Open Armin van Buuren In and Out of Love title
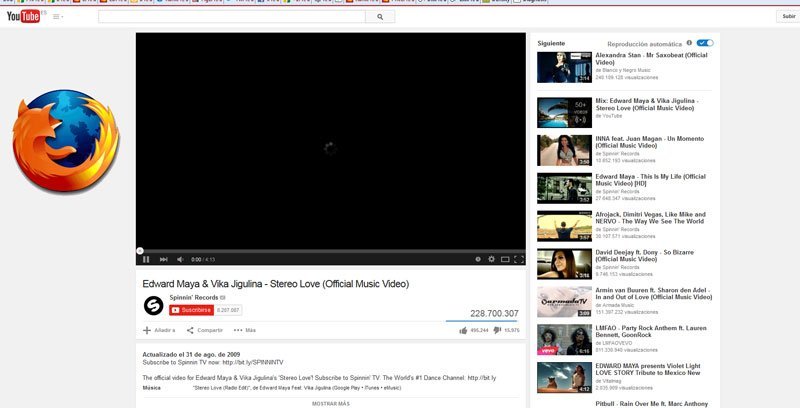 point(654,293)
